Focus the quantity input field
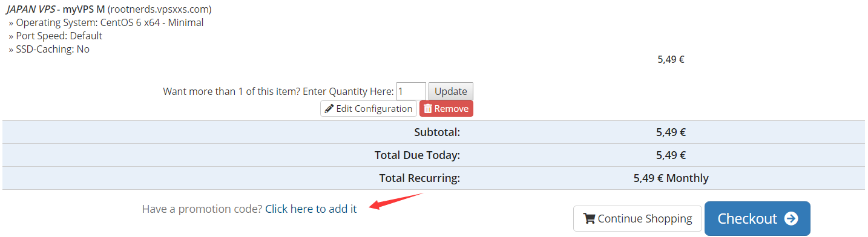 click(x=411, y=91)
